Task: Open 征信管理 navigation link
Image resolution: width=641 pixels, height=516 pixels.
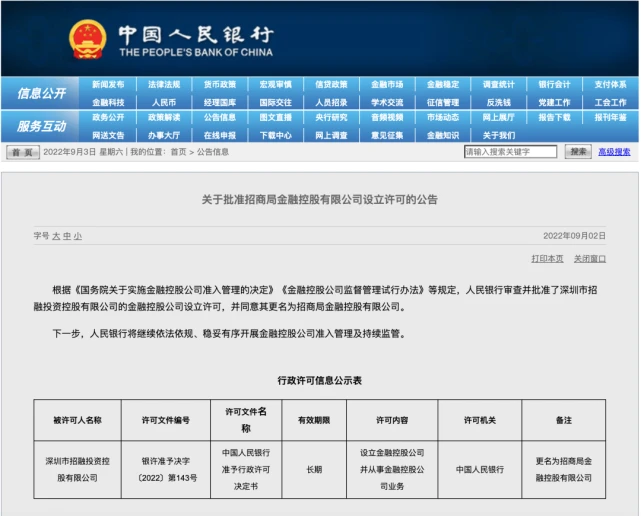Action: coord(443,102)
